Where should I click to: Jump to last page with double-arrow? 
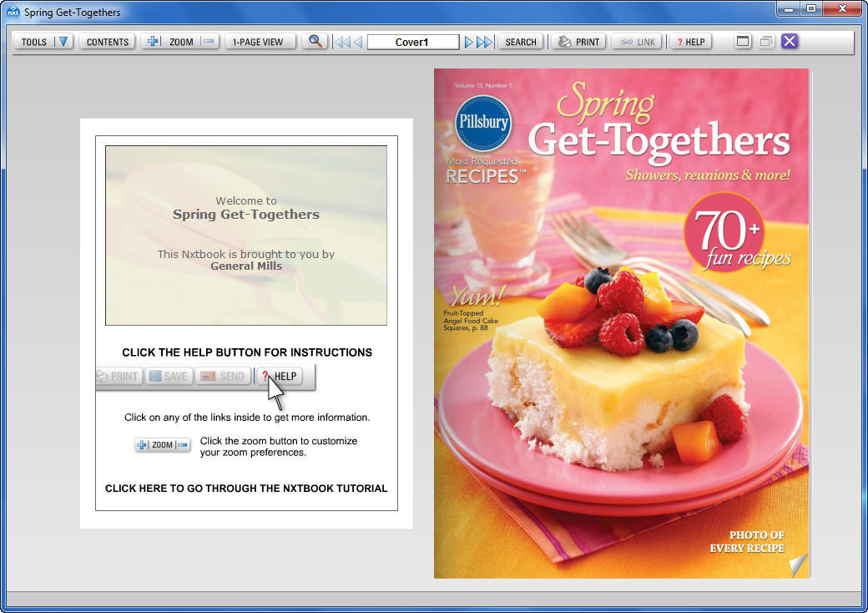(x=484, y=40)
